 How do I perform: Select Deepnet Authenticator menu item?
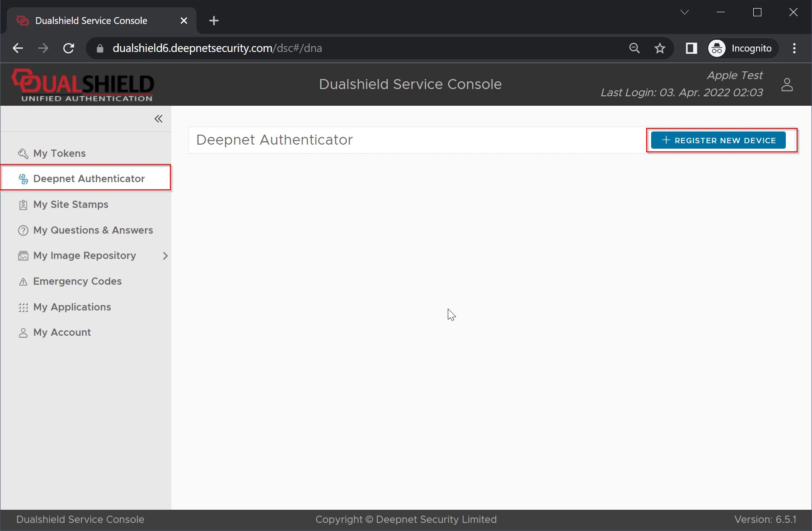click(89, 179)
